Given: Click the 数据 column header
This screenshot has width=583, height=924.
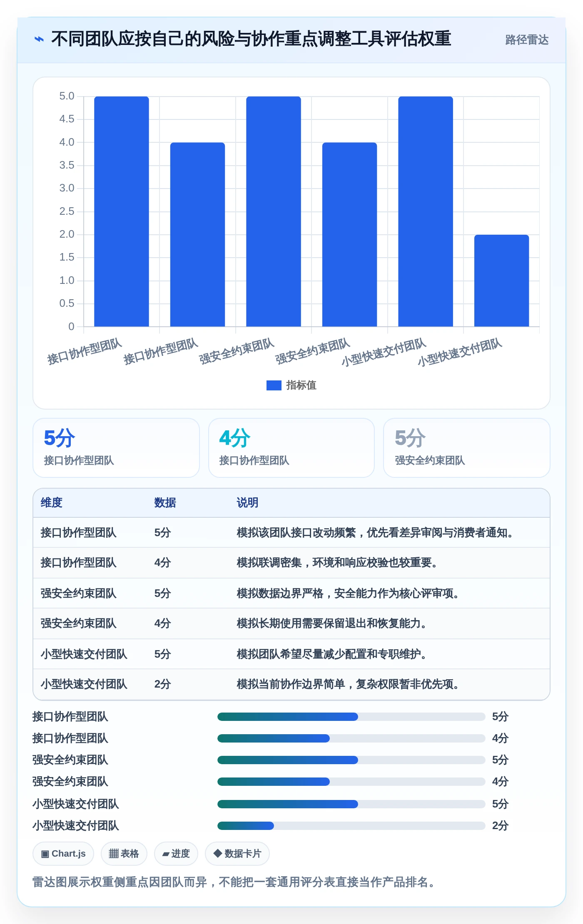Looking at the screenshot, I should tap(165, 503).
